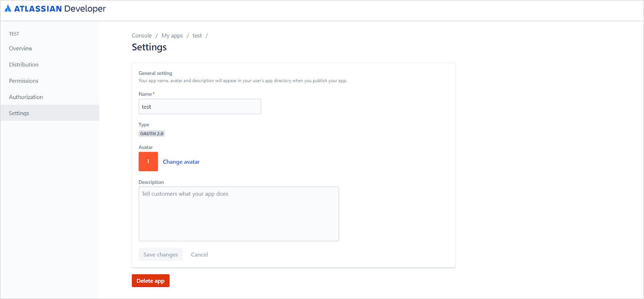Click the Atlassian triangle logo icon
Image resolution: width=644 pixels, height=299 pixels.
click(8, 8)
